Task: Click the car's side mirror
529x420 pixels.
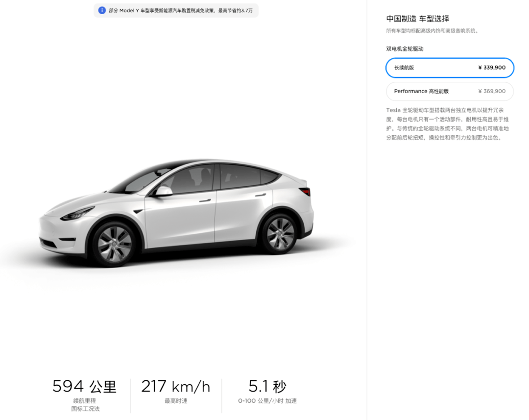Action: [164, 191]
